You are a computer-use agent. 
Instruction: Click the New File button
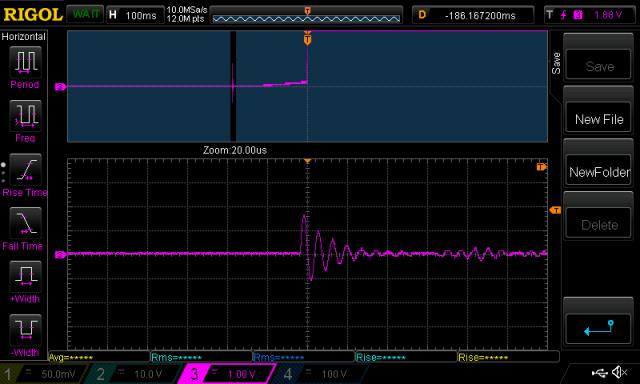point(599,119)
